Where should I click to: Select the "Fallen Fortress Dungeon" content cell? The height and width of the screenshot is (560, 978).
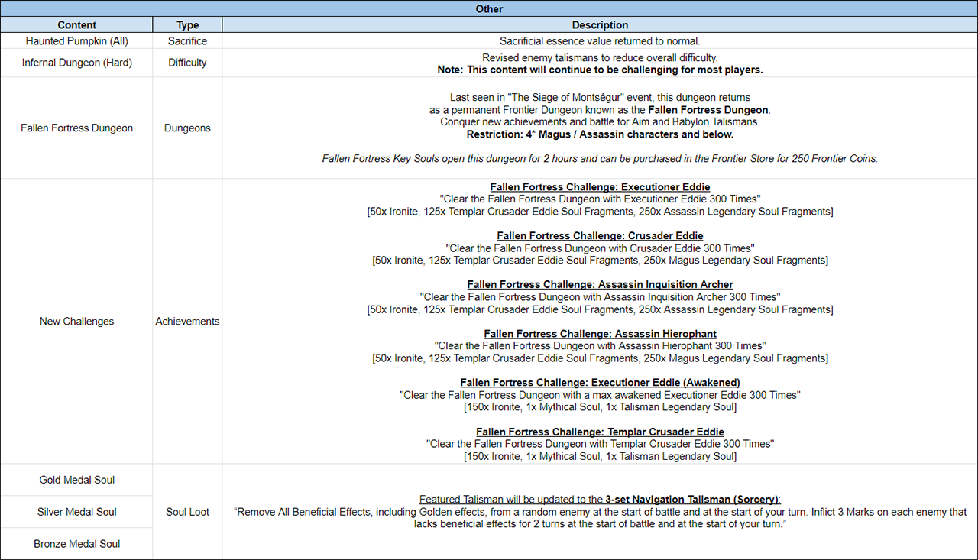(x=76, y=128)
